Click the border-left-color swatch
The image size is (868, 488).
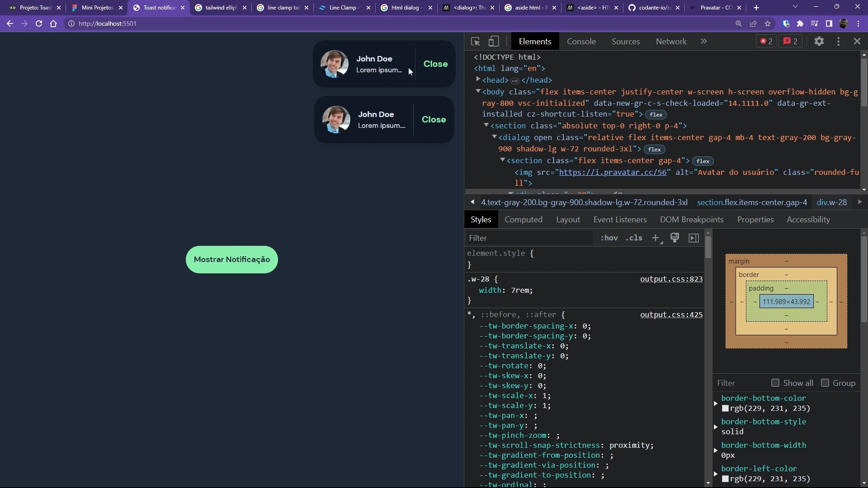point(725,479)
